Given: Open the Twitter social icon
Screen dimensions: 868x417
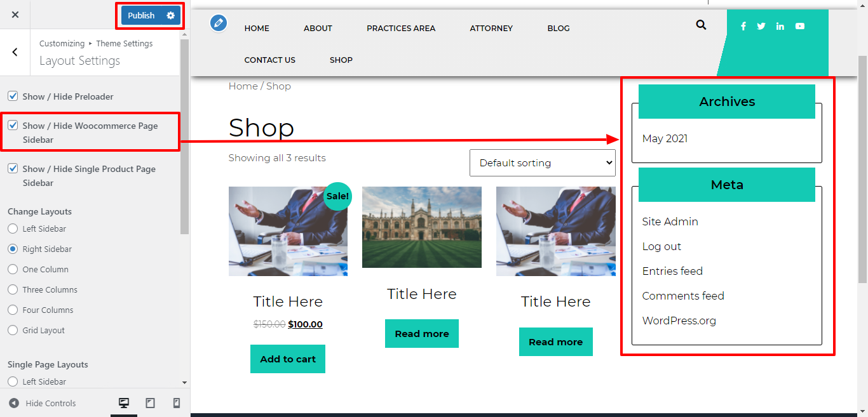Looking at the screenshot, I should 761,26.
